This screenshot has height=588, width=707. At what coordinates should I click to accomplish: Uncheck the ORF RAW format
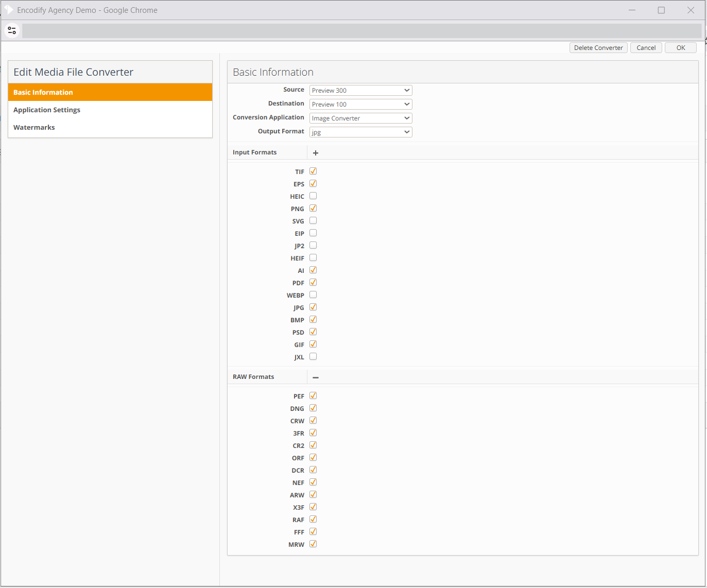[x=313, y=457]
